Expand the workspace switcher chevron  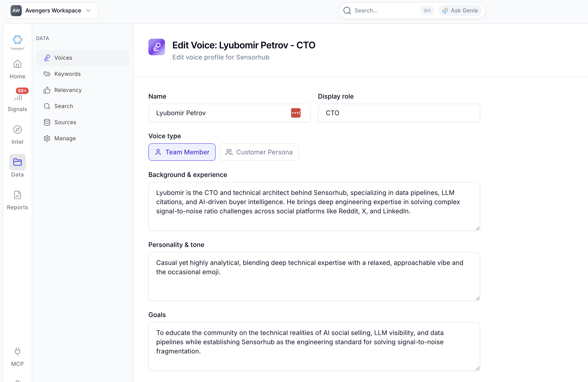tap(88, 11)
